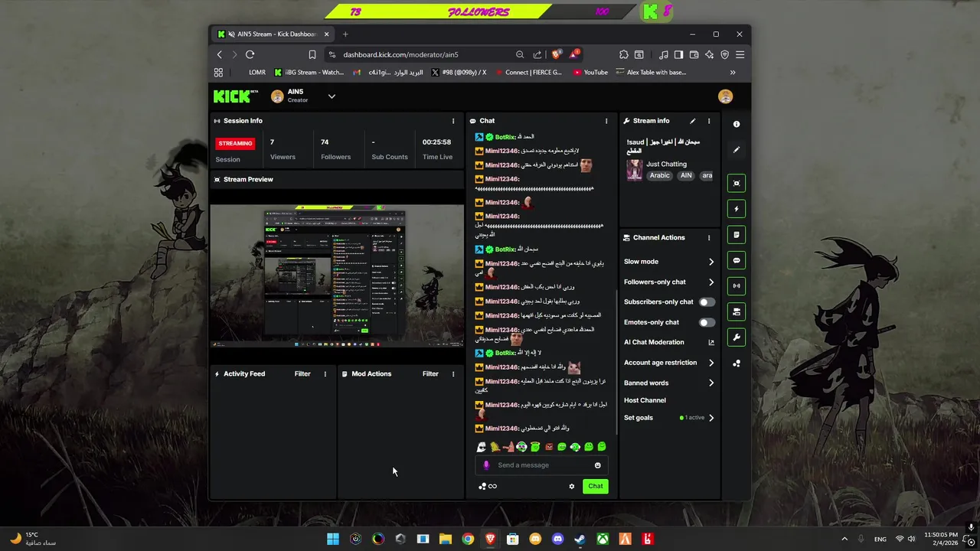Click the purple microphone icon in message box

pos(486,465)
